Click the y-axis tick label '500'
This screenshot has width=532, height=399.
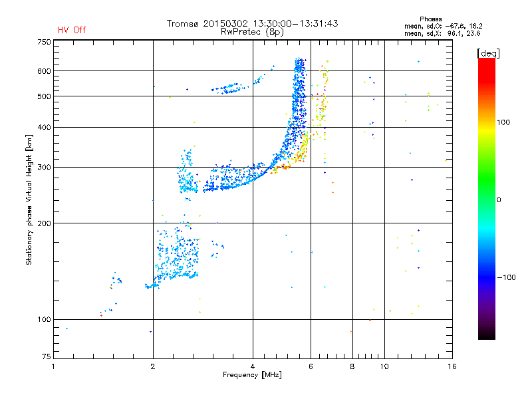pos(44,96)
